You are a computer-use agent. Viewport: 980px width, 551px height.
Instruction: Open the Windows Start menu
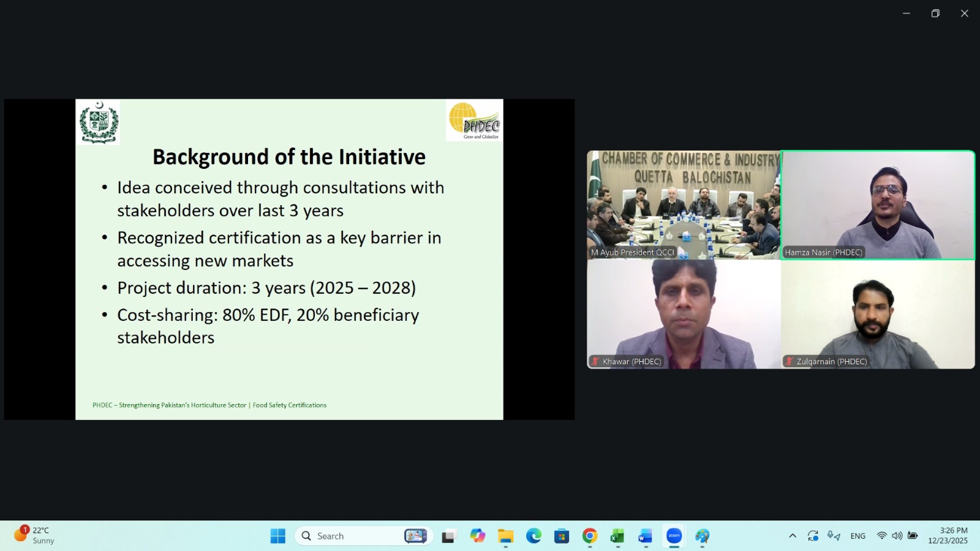coord(277,536)
